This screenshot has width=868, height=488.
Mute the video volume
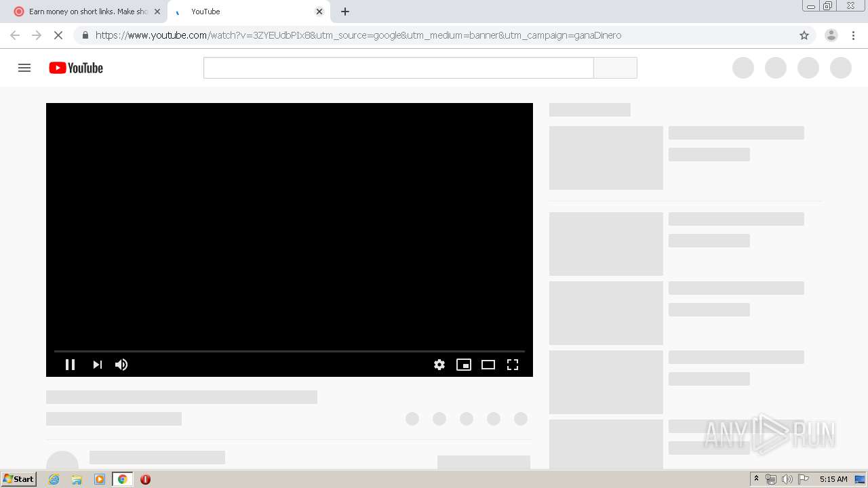pos(121,365)
